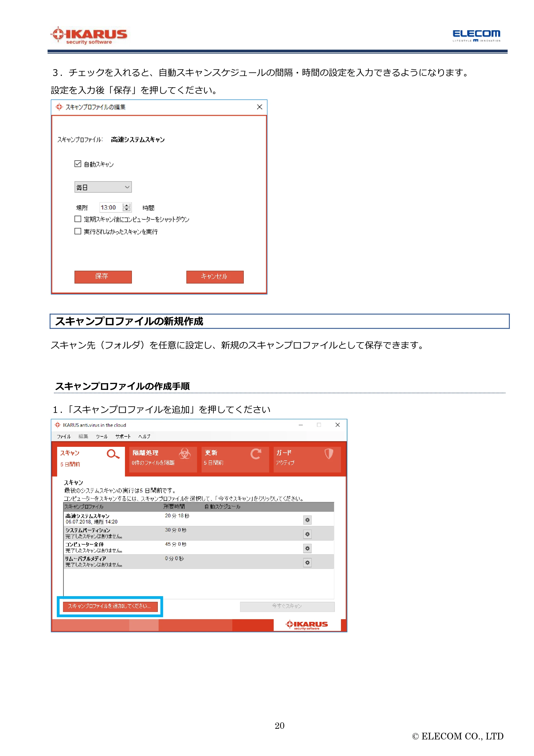Screen dimensions: 534x756
Task: Close the IKARUS anti.virus window
Action: click(x=337, y=425)
